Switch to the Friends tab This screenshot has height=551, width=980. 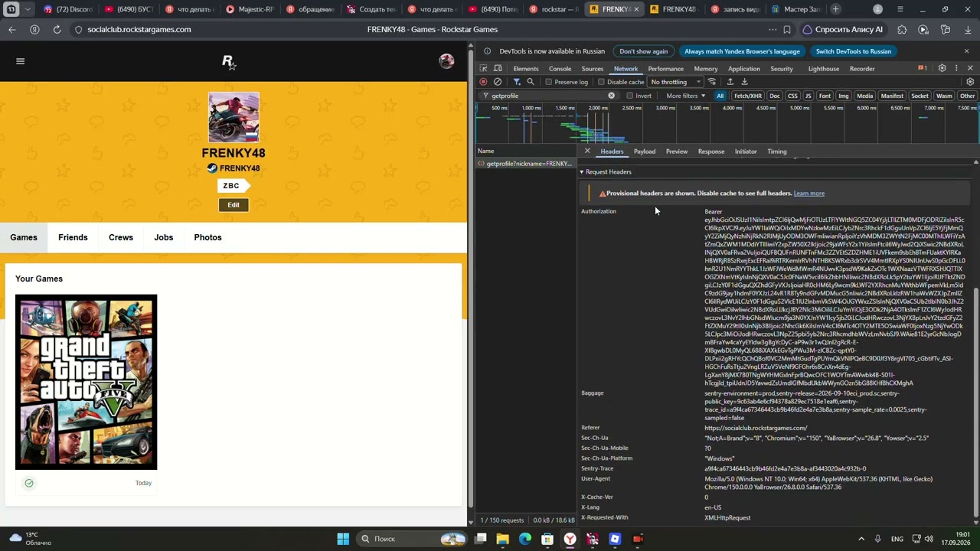point(73,237)
